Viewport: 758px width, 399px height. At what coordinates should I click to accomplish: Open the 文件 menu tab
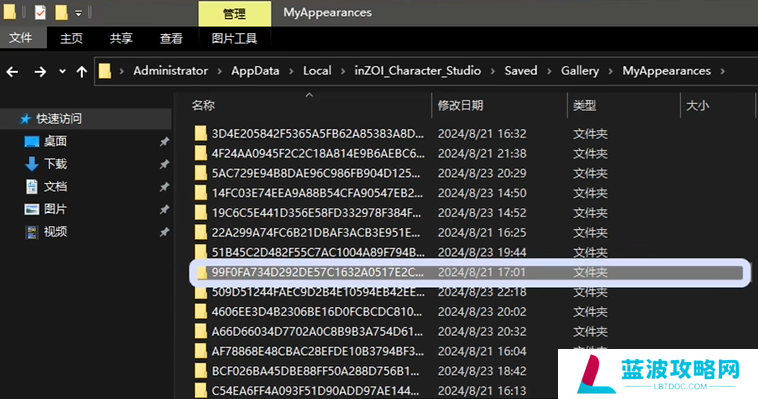click(21, 38)
